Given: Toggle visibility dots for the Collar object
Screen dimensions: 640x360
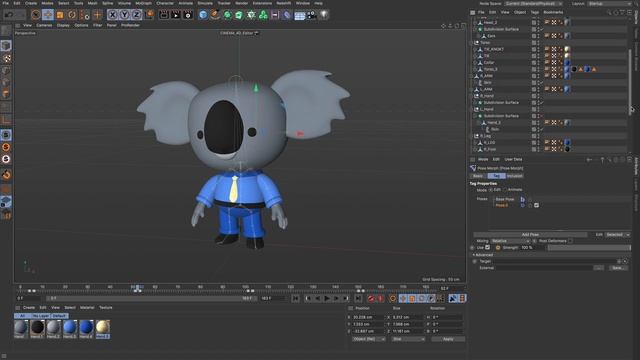Looking at the screenshot, I should [538, 63].
